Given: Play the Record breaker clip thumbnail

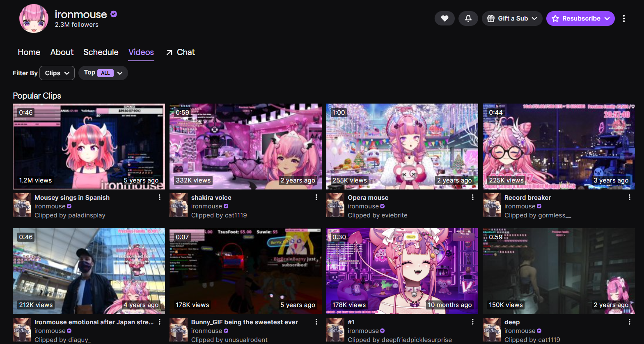Looking at the screenshot, I should point(559,147).
